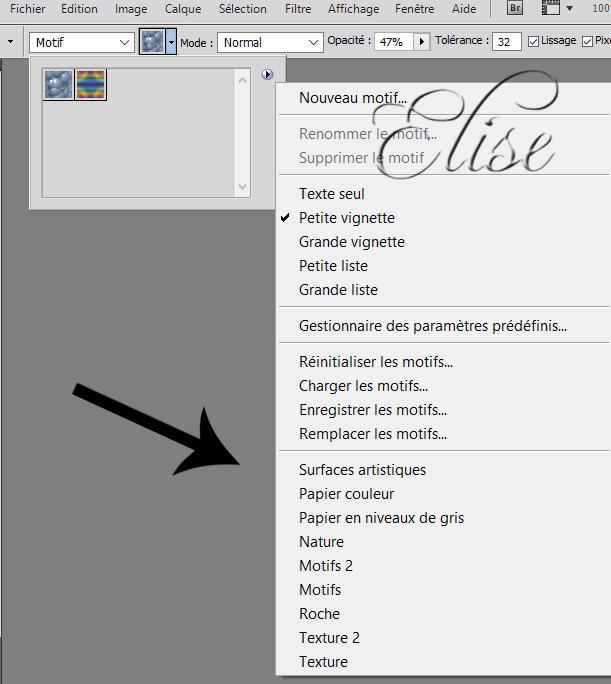The width and height of the screenshot is (611, 684).
Task: Open the Mode Normal dropdown
Action: click(x=270, y=42)
